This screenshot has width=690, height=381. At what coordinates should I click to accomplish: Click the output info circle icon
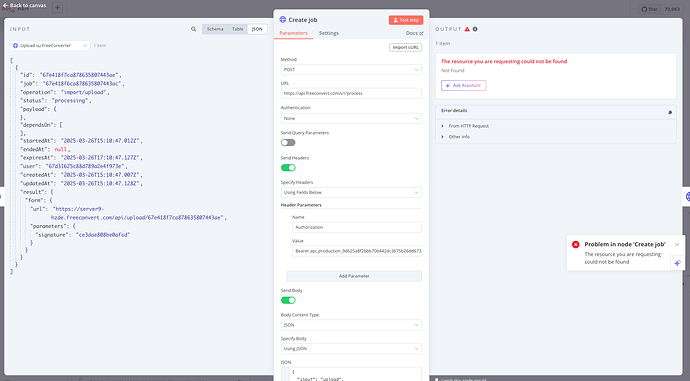point(475,29)
